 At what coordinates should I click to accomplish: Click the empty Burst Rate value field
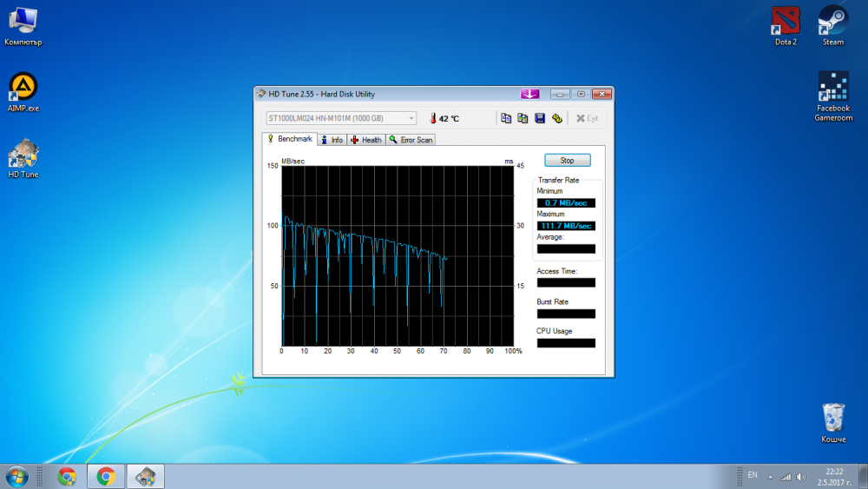click(x=566, y=314)
